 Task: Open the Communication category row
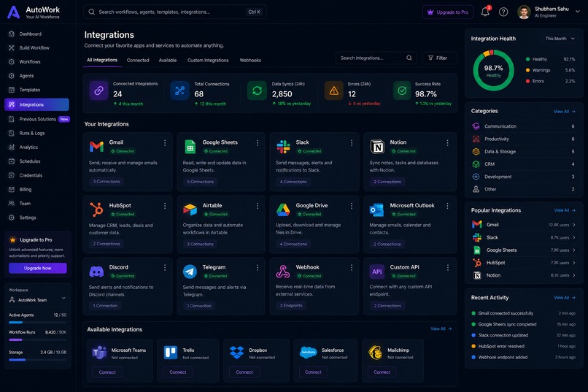pos(523,126)
